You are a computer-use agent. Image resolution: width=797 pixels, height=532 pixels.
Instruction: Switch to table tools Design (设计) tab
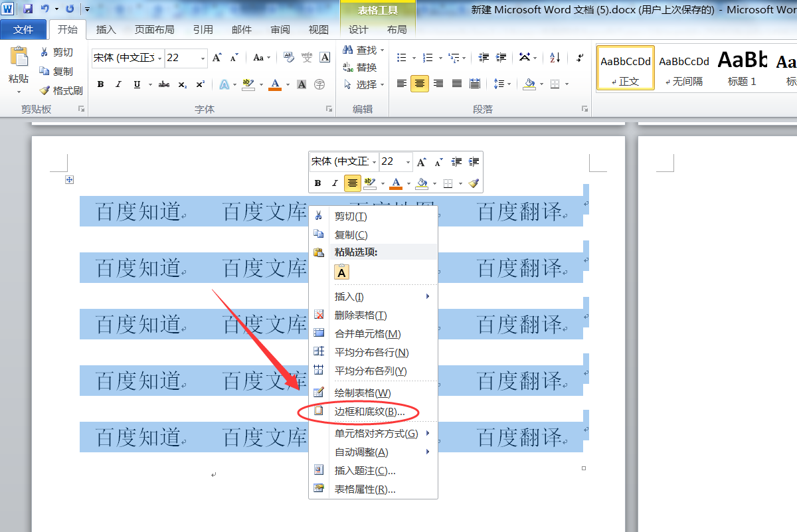(x=359, y=30)
